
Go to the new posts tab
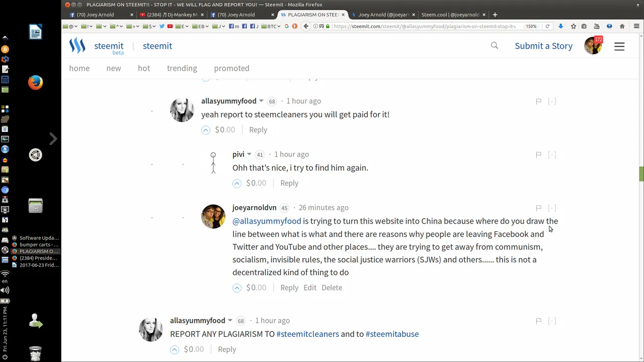(114, 68)
